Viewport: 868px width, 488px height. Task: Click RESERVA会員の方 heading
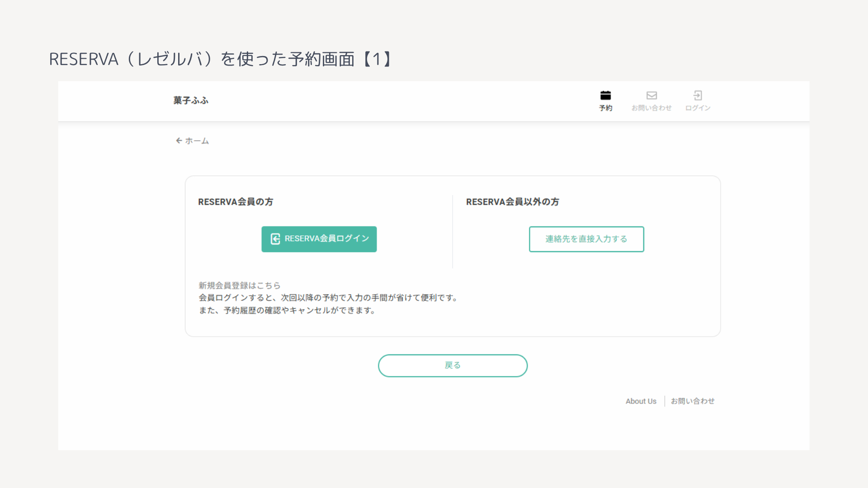pyautogui.click(x=236, y=202)
